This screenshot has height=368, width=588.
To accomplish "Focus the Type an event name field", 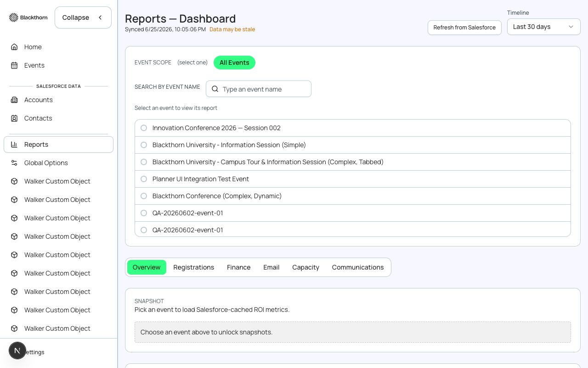I will click(x=259, y=89).
